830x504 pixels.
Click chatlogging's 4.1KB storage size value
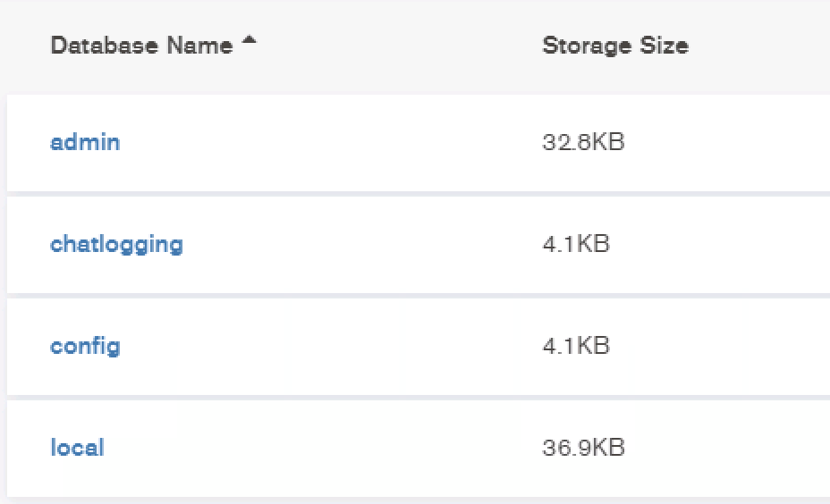click(576, 244)
